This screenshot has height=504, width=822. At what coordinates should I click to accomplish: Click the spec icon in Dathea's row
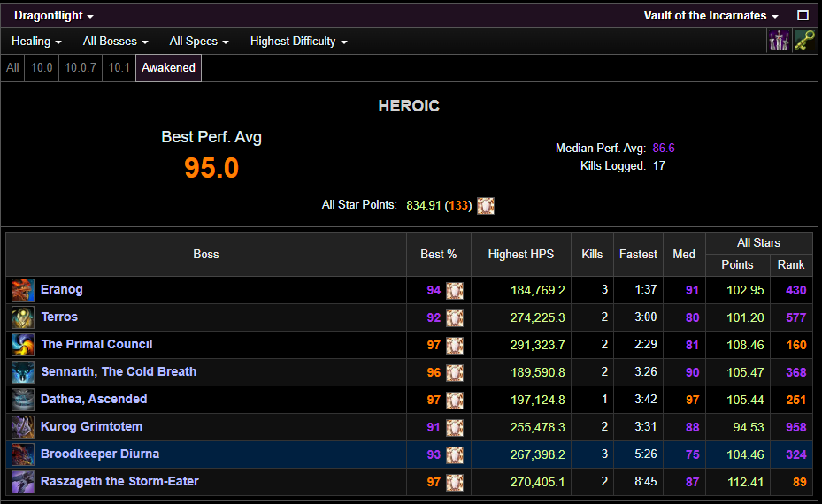[x=455, y=401]
